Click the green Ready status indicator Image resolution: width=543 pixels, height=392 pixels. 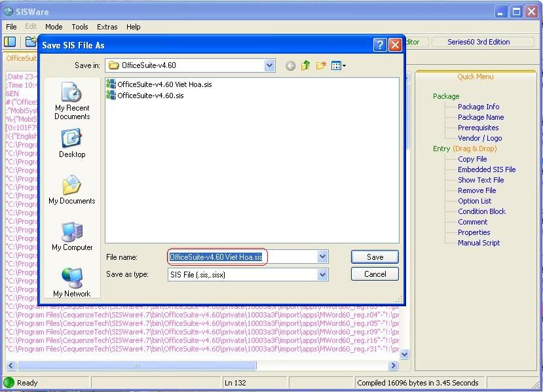click(x=9, y=382)
